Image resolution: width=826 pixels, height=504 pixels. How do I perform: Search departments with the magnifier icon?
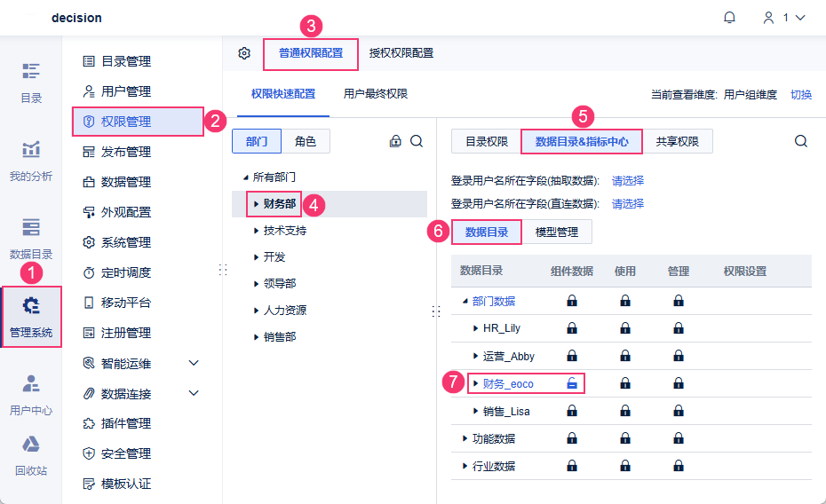417,141
